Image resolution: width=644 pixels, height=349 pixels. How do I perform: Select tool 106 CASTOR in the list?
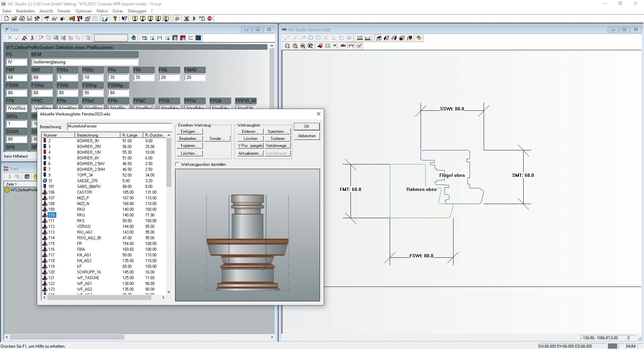[x=84, y=192]
